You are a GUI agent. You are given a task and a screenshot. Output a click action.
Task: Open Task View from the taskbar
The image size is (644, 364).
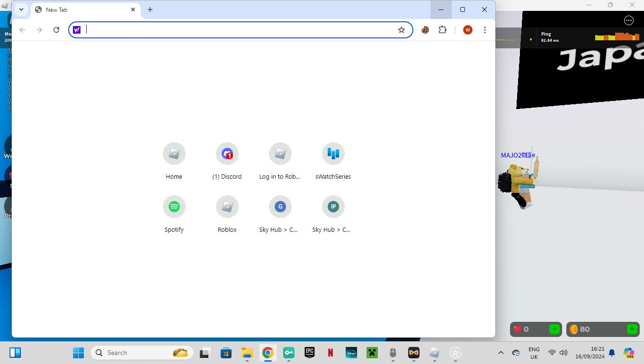tap(205, 353)
